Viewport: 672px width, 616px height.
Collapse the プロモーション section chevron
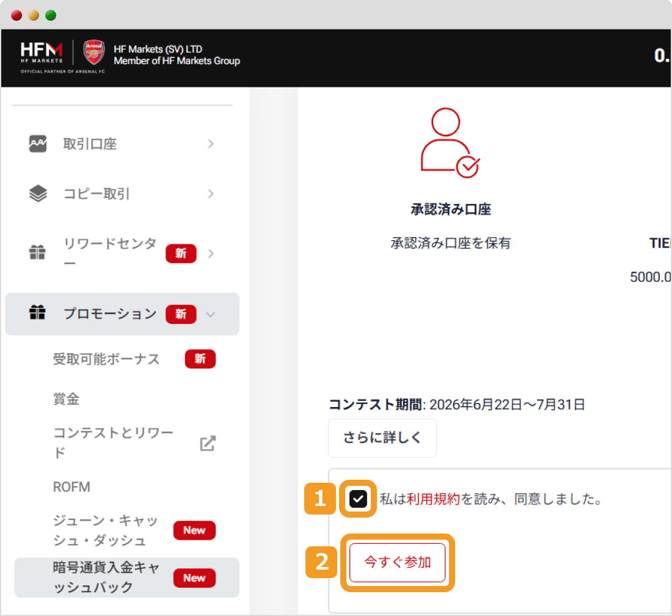coord(210,315)
